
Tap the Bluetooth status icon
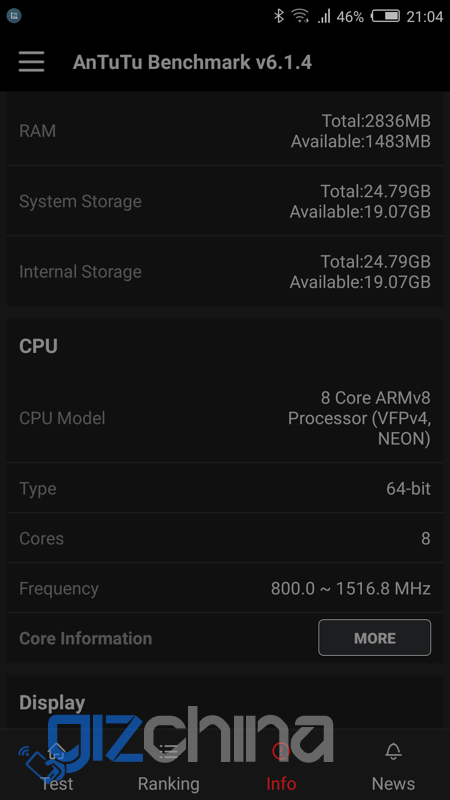pyautogui.click(x=279, y=16)
